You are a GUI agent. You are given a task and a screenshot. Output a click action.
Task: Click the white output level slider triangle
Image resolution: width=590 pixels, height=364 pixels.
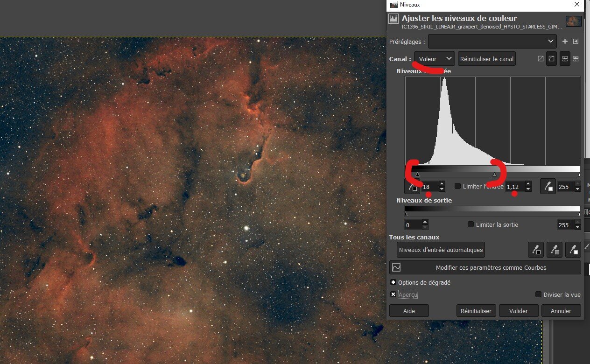pyautogui.click(x=579, y=214)
